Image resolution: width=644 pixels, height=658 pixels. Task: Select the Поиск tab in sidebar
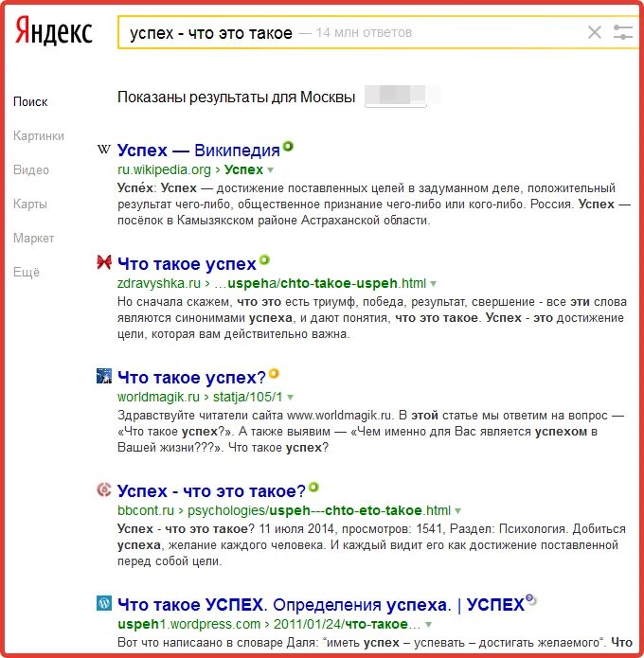30,102
